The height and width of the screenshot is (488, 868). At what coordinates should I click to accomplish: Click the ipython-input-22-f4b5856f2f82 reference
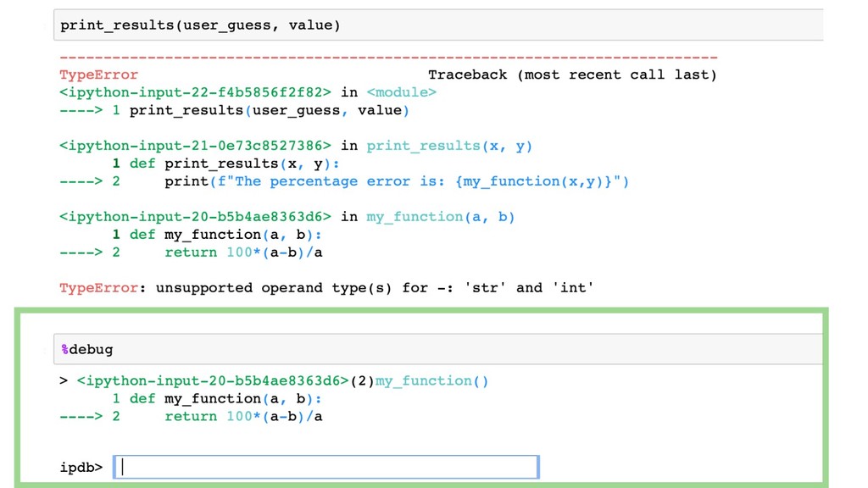[196, 92]
